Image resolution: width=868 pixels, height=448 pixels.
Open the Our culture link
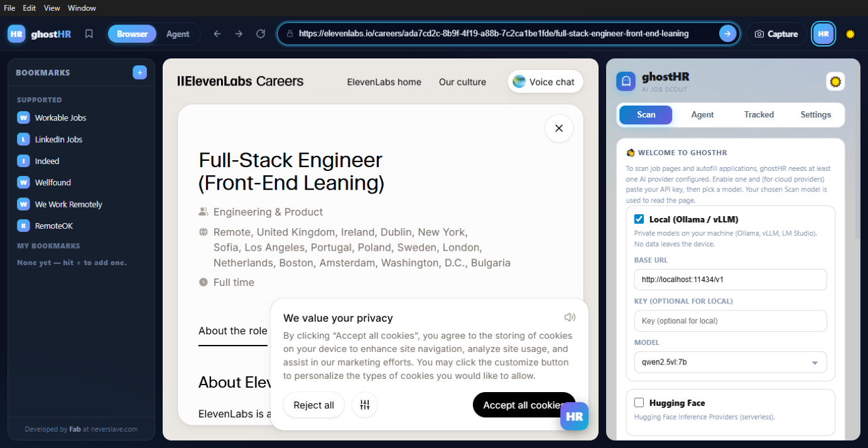[x=462, y=82]
